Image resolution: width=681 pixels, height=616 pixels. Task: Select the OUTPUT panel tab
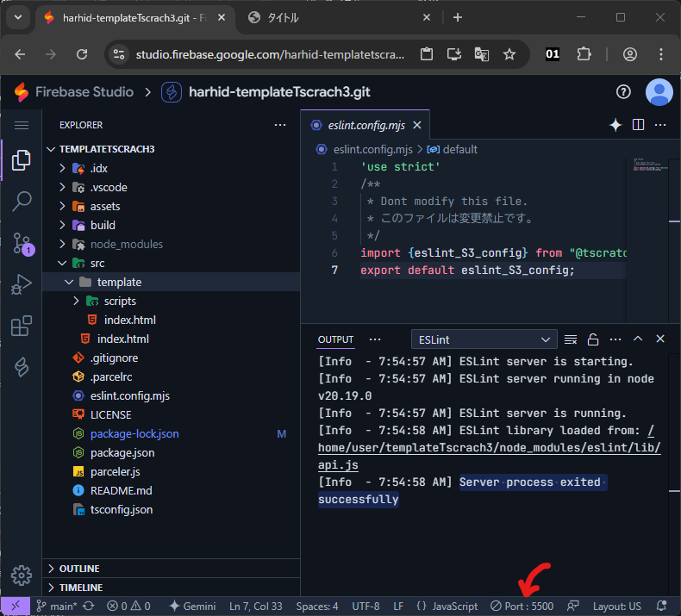(x=335, y=339)
